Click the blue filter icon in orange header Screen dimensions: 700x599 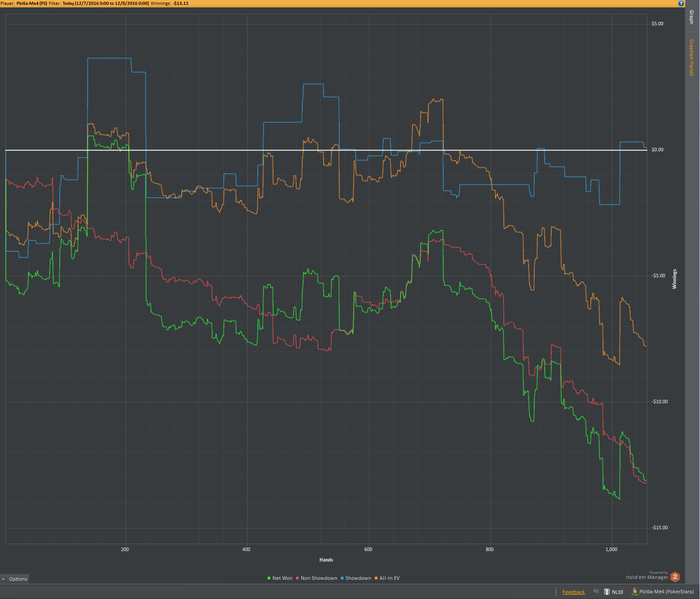pos(681,3)
